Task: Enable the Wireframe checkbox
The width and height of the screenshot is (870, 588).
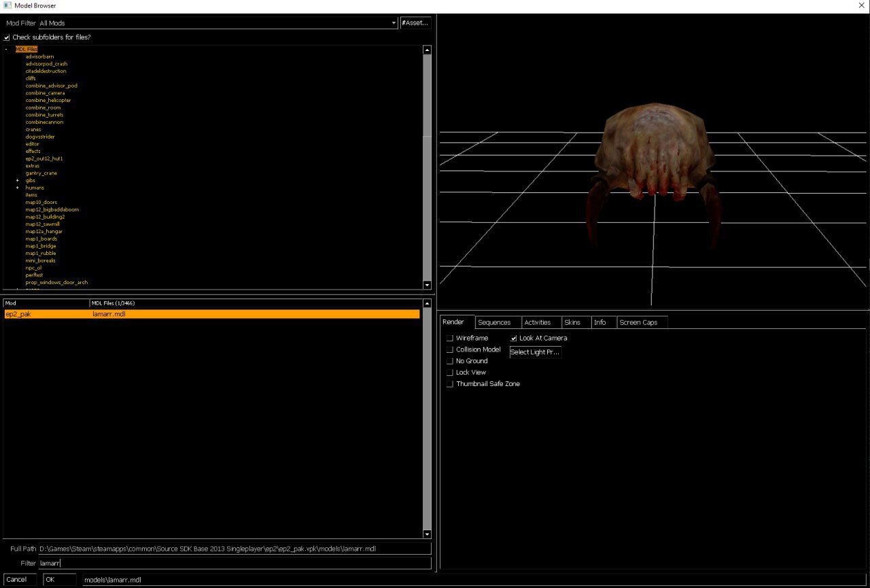Action: click(450, 339)
